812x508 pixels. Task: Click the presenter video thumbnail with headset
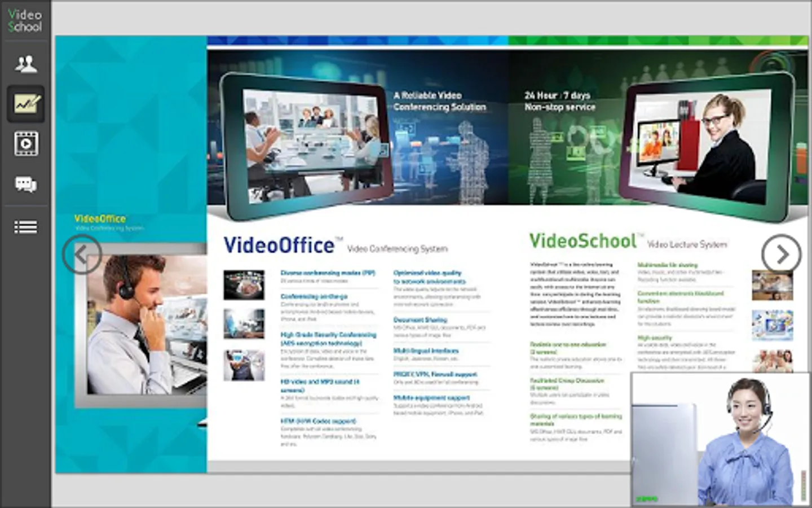pyautogui.click(x=721, y=440)
